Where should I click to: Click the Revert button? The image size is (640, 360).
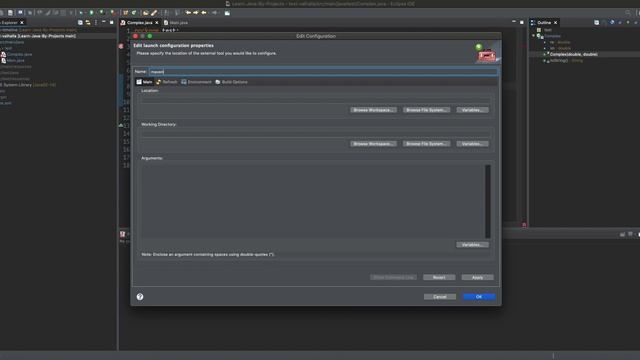pyautogui.click(x=439, y=277)
